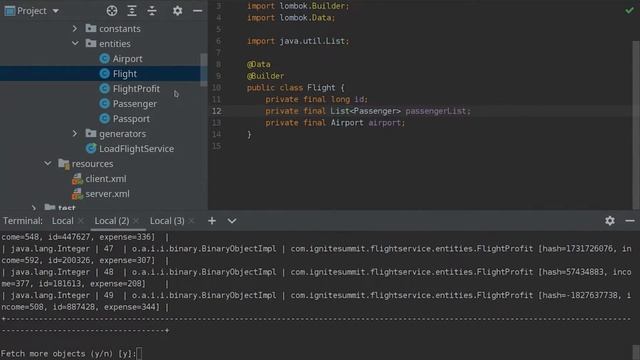Image resolution: width=640 pixels, height=360 pixels.
Task: Open the FlightProfit class
Action: click(x=136, y=89)
